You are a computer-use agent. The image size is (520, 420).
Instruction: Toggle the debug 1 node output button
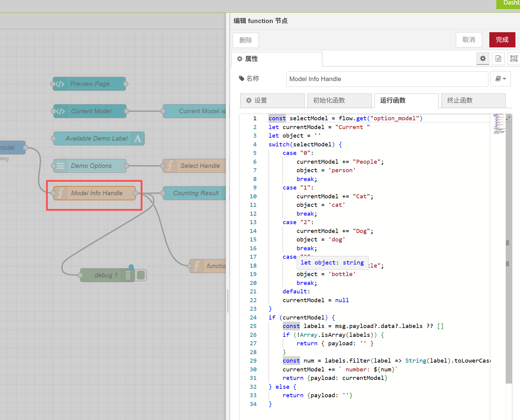[x=141, y=275]
